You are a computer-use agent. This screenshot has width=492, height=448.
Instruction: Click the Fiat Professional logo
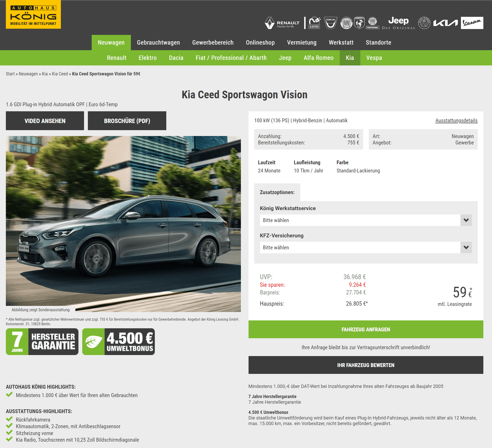[x=373, y=23]
